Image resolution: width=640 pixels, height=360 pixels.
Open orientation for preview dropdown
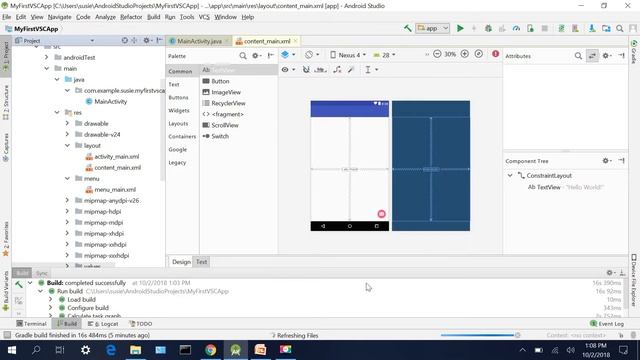click(x=312, y=54)
